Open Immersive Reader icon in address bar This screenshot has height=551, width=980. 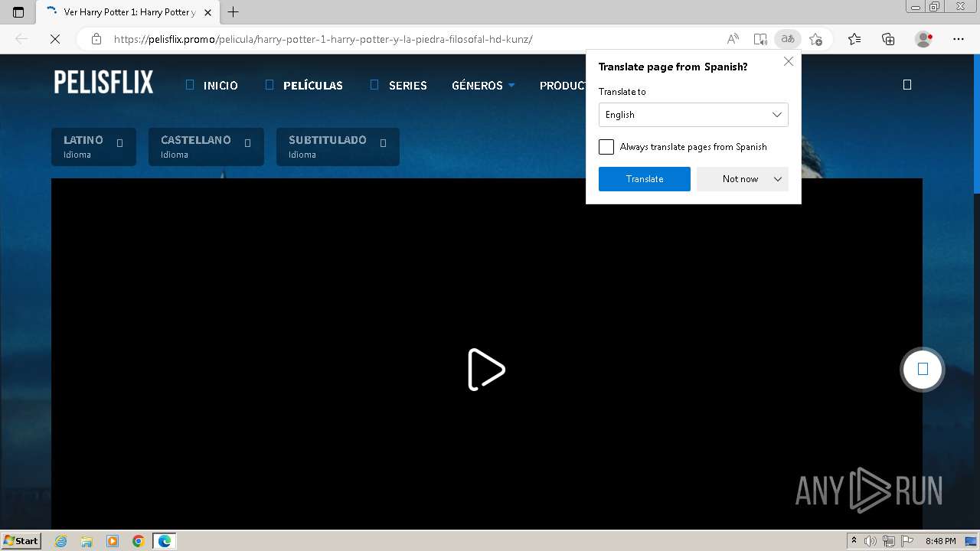tap(760, 39)
